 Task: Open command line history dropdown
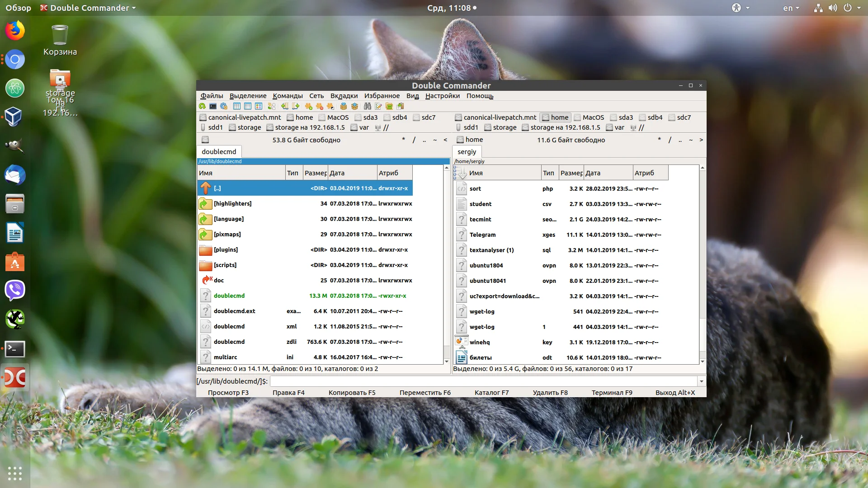pos(701,381)
